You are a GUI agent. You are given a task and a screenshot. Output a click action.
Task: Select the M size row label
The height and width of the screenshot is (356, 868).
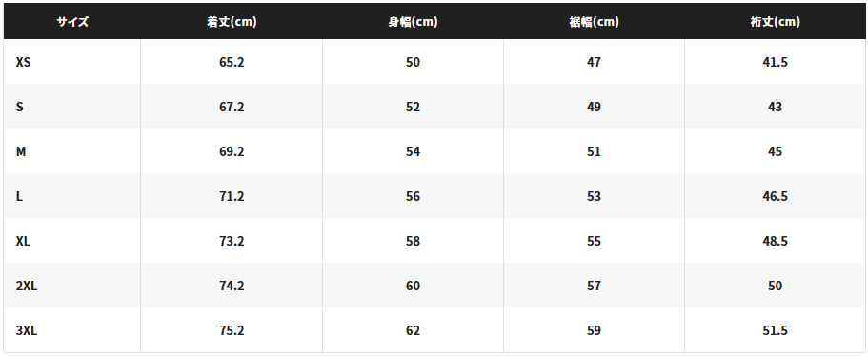(20, 151)
